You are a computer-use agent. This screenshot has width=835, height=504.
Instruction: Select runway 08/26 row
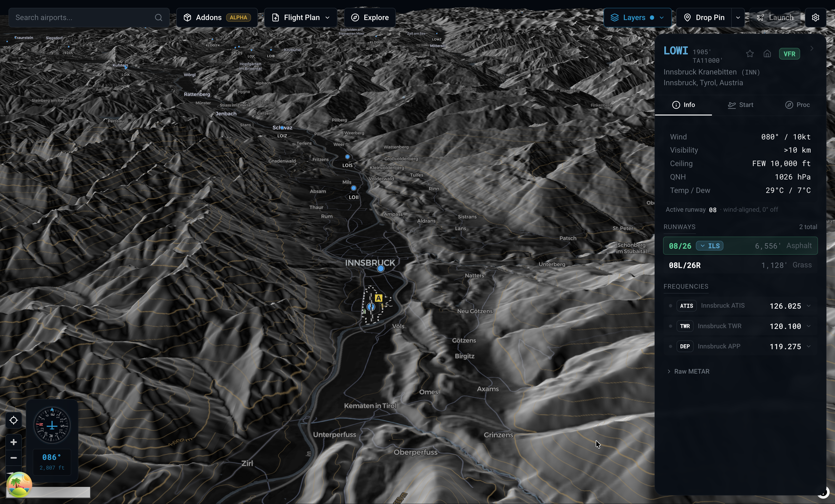pos(740,246)
